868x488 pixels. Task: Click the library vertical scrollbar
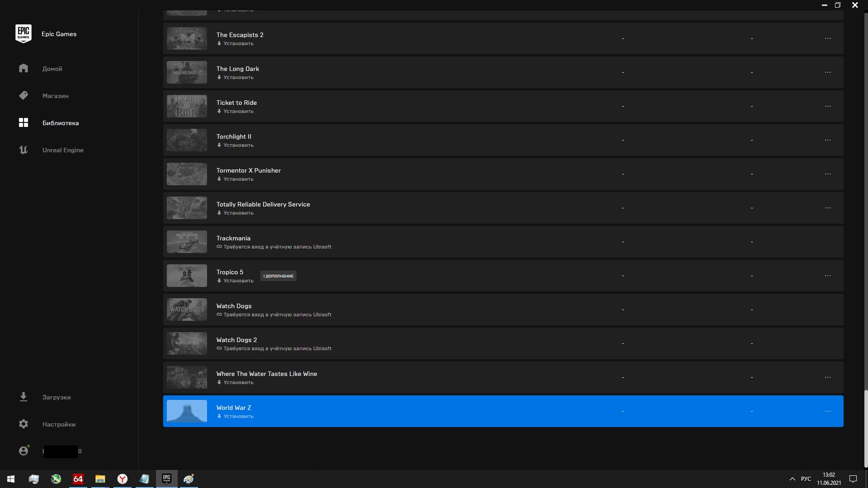pos(866,428)
